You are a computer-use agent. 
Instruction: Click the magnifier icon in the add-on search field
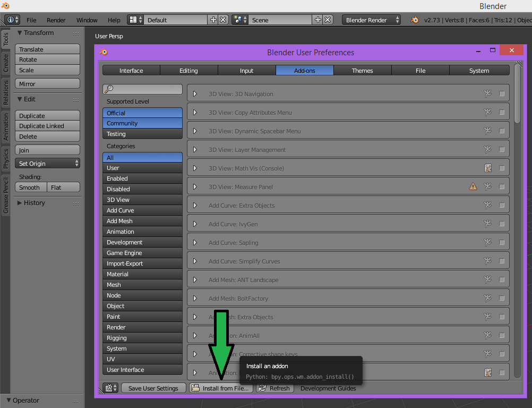pyautogui.click(x=108, y=89)
